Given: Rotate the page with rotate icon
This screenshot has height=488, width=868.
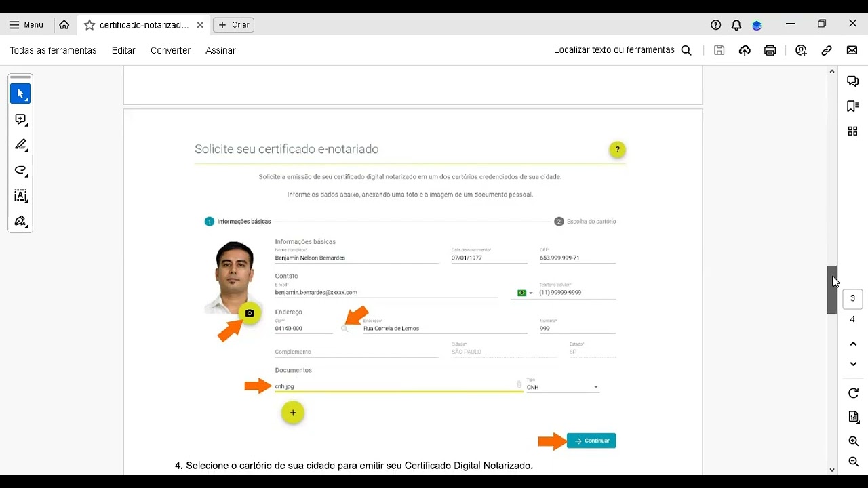Looking at the screenshot, I should point(853,393).
